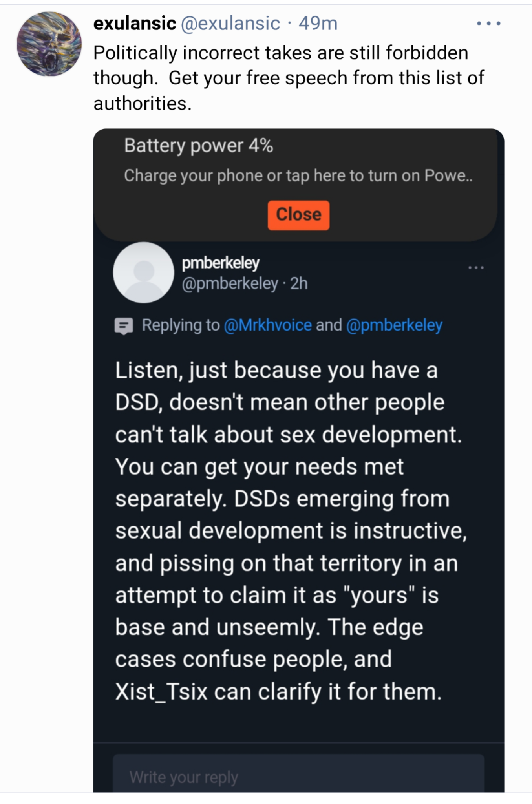Image resolution: width=532 pixels, height=804 pixels.
Task: Open the @exulansic handle link
Action: (x=230, y=24)
